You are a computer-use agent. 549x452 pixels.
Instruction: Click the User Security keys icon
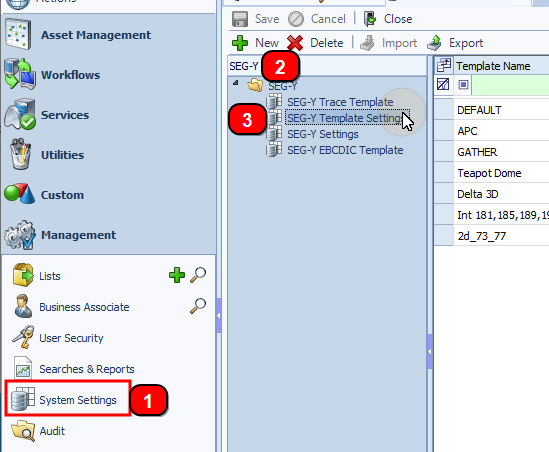[x=23, y=337]
